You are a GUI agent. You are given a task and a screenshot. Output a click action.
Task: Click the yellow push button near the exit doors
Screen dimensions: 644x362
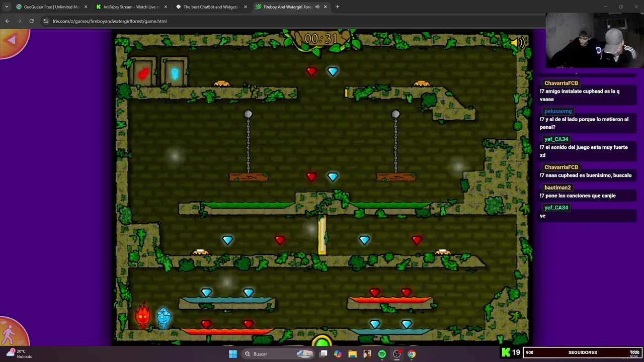pos(221,83)
